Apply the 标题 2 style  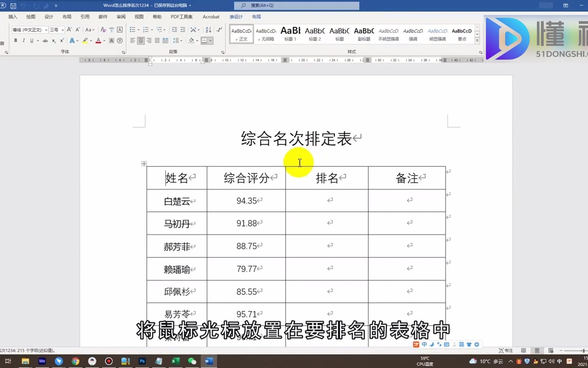coord(315,34)
